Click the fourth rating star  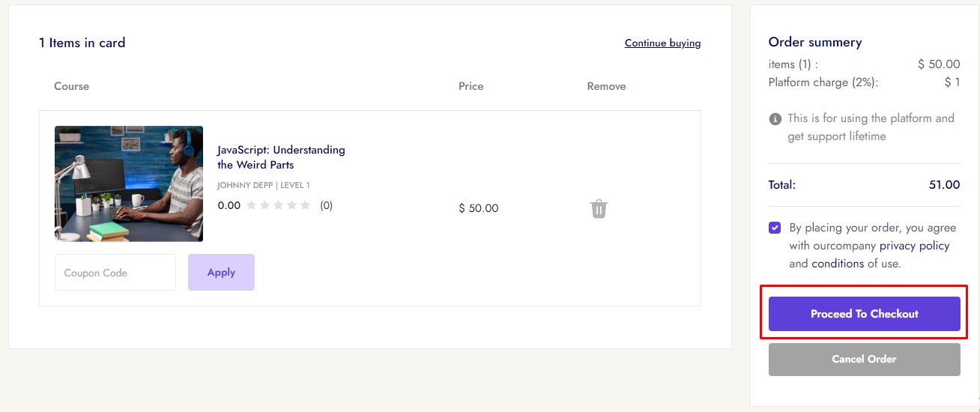click(291, 205)
